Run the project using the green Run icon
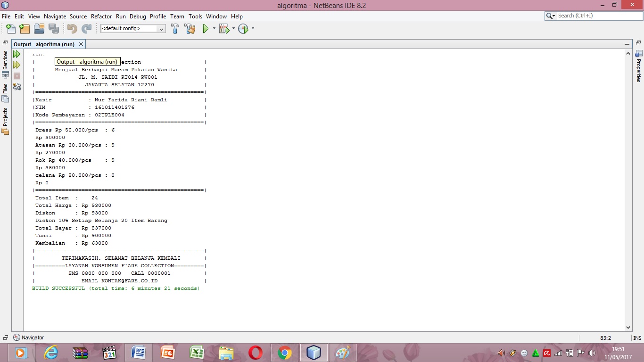The width and height of the screenshot is (644, 362). tap(206, 29)
